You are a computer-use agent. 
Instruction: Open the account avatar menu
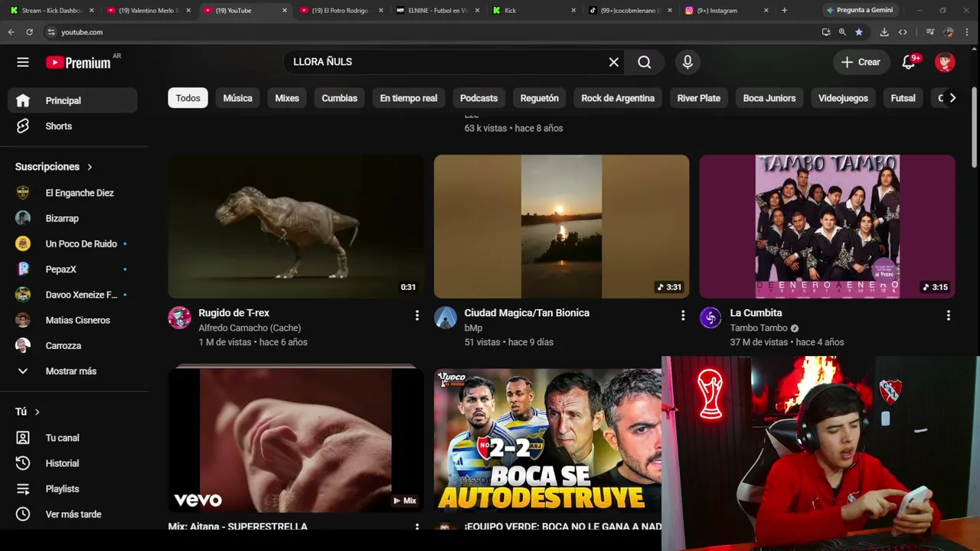[x=945, y=62]
